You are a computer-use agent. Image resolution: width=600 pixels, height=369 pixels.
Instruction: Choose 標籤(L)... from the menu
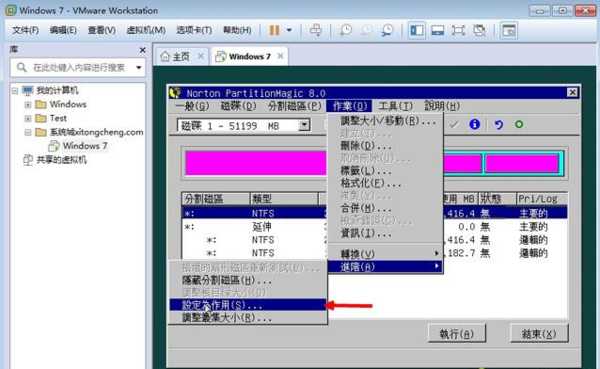(x=386, y=171)
